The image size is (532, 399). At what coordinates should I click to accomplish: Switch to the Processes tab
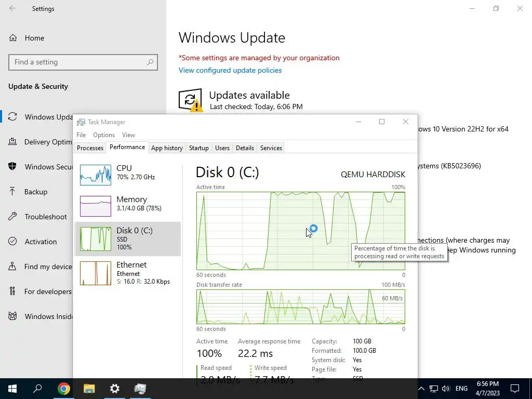click(x=90, y=148)
